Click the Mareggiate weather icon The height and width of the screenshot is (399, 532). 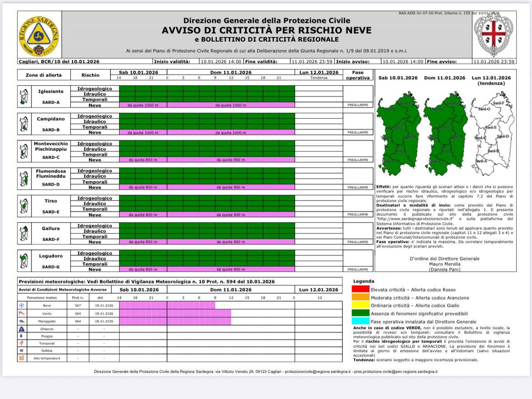point(21,321)
